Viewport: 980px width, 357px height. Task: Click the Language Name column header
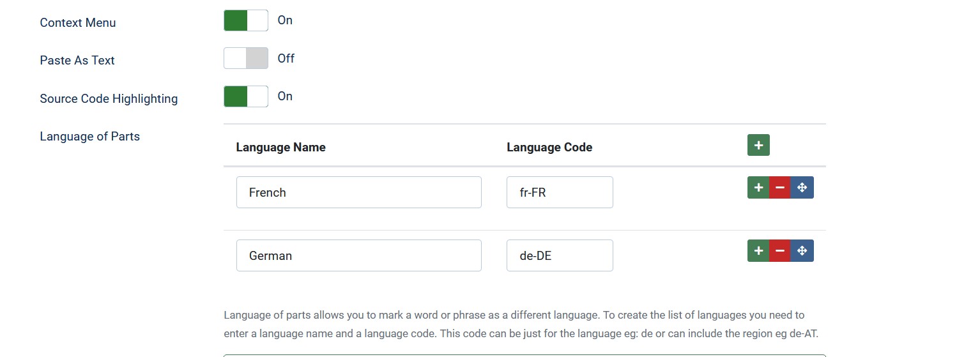pos(281,148)
